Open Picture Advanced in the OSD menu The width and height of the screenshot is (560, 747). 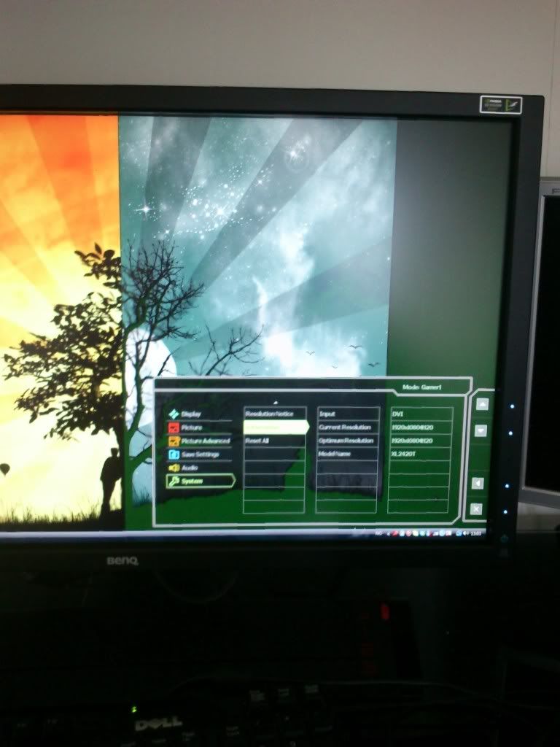199,441
